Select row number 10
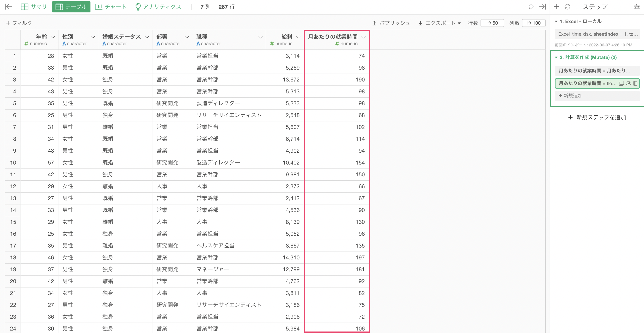Screen dimensions: 644x333 [x=13, y=163]
